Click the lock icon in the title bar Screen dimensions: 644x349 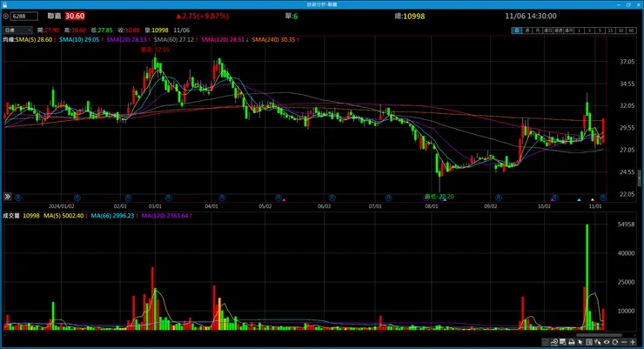tap(4, 4)
